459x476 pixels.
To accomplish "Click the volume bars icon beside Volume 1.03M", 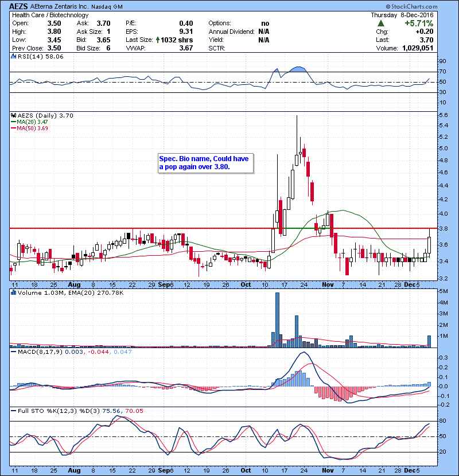I will point(13,292).
